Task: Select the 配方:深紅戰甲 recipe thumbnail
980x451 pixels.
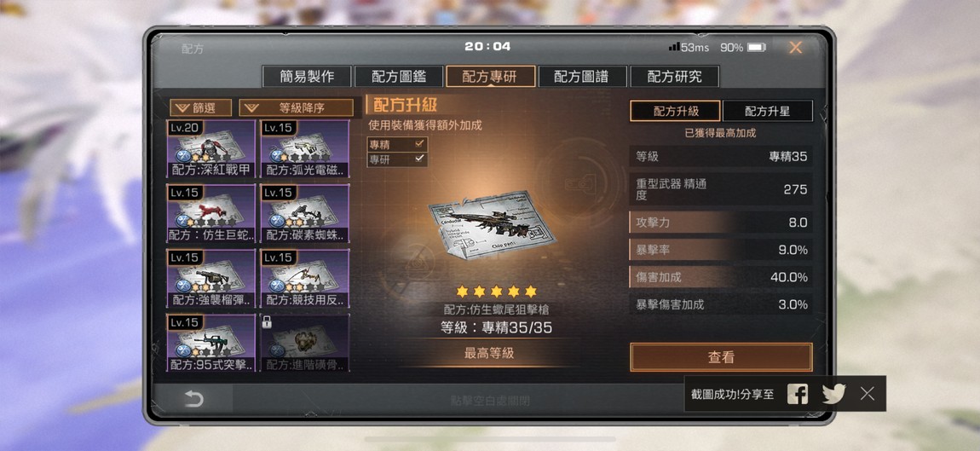Action: pyautogui.click(x=211, y=149)
